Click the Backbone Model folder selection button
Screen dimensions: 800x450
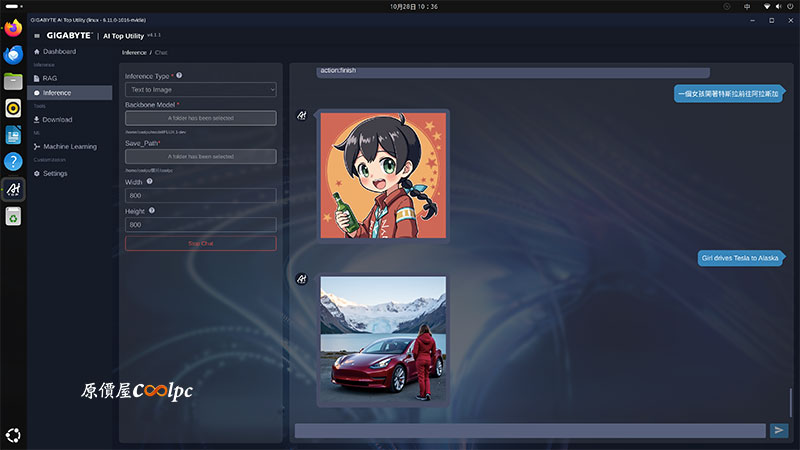(x=200, y=118)
